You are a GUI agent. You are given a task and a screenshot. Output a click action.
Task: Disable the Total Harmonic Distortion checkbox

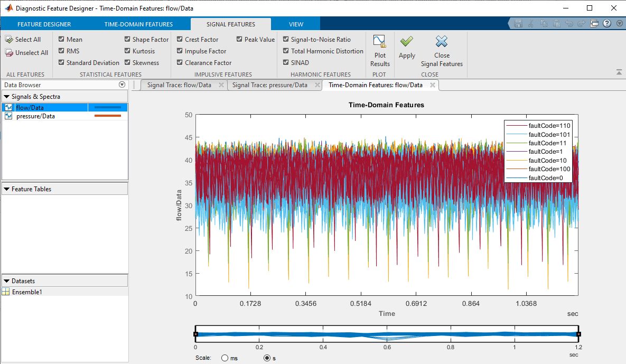pyautogui.click(x=286, y=51)
